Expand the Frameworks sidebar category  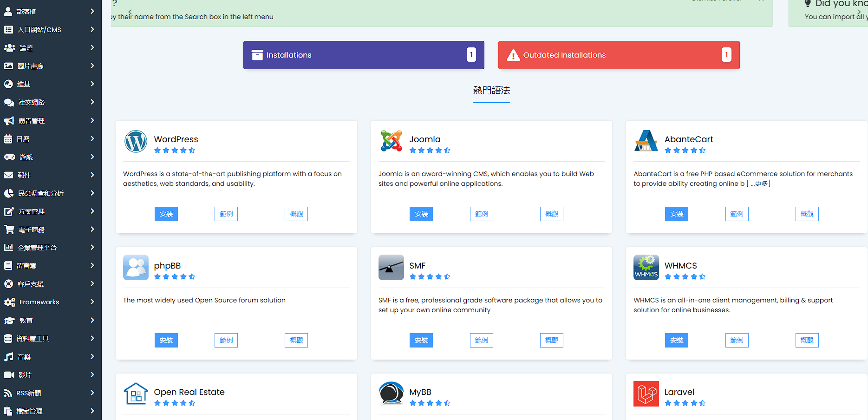point(50,302)
